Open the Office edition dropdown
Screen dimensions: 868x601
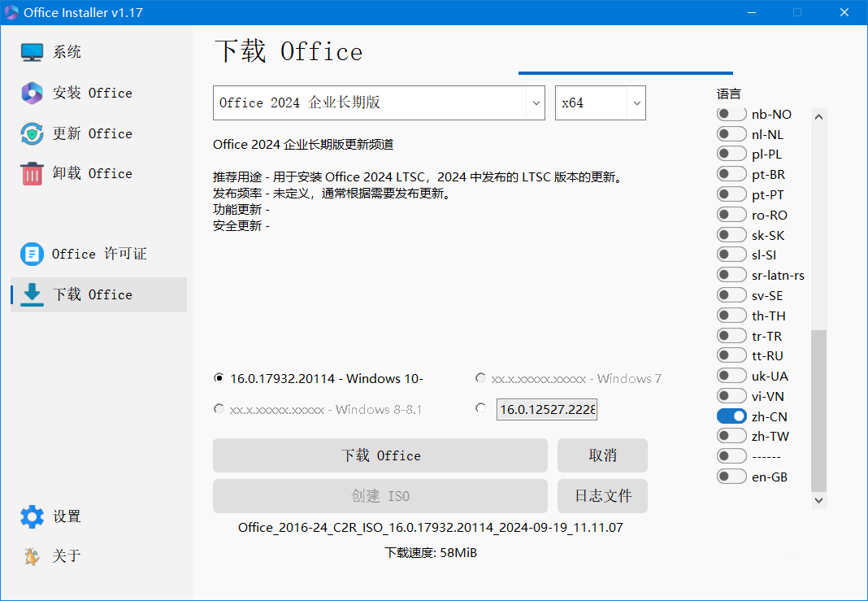tap(536, 102)
